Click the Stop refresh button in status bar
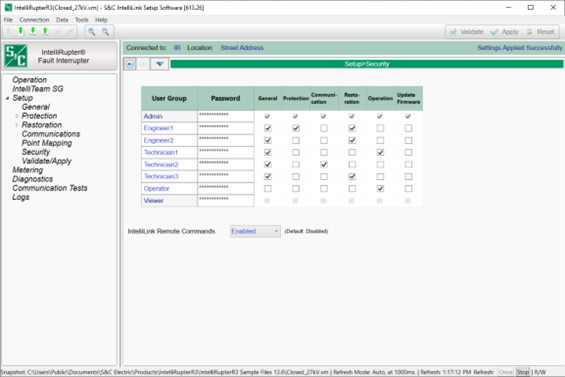The height and width of the screenshot is (377, 565). click(522, 372)
